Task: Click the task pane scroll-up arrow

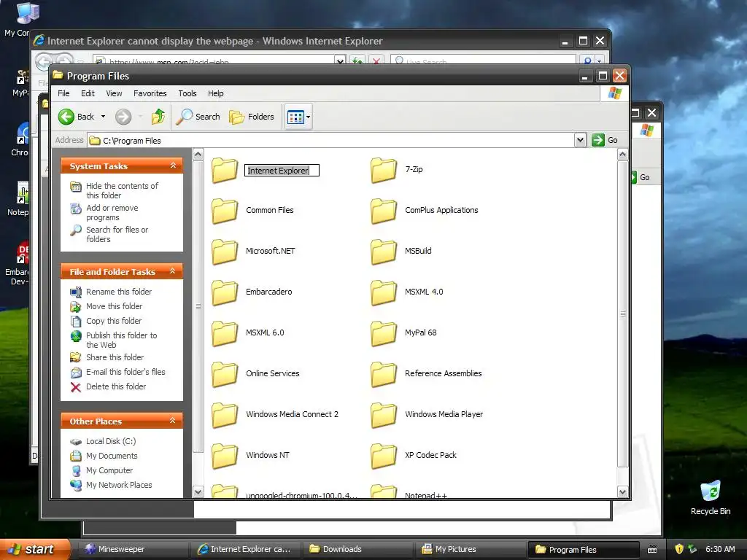Action: 198,155
